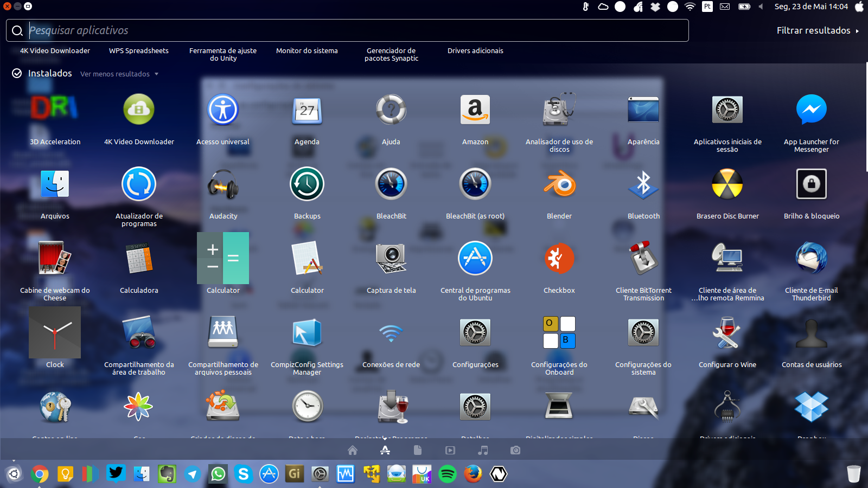Open Aparência settings
Image resolution: width=868 pixels, height=488 pixels.
click(643, 110)
